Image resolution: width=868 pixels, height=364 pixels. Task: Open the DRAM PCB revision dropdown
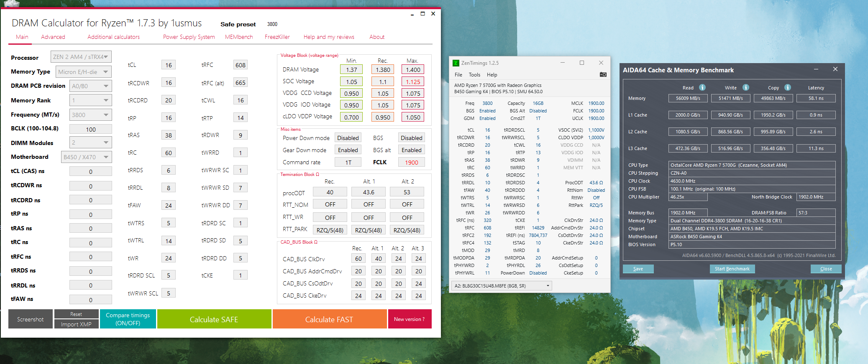tap(90, 86)
